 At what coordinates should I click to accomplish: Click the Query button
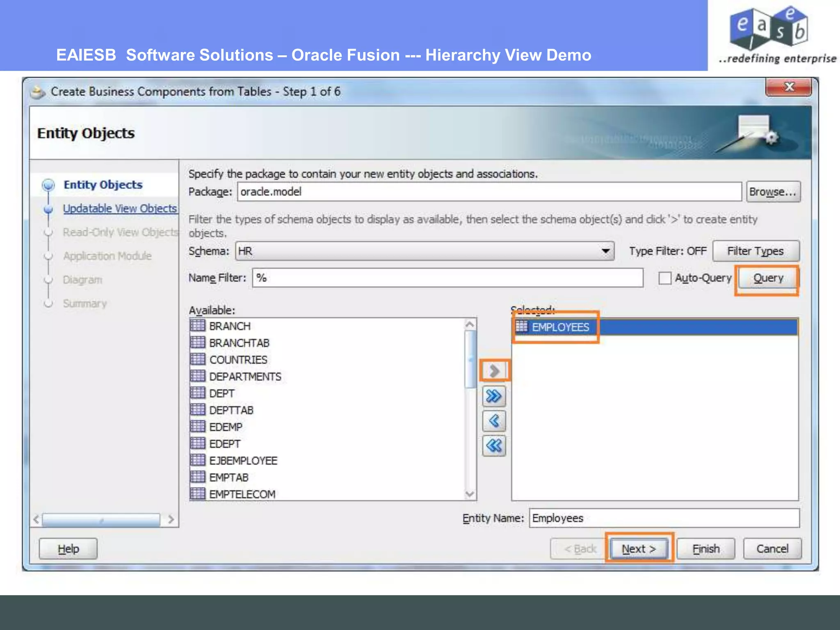click(768, 278)
